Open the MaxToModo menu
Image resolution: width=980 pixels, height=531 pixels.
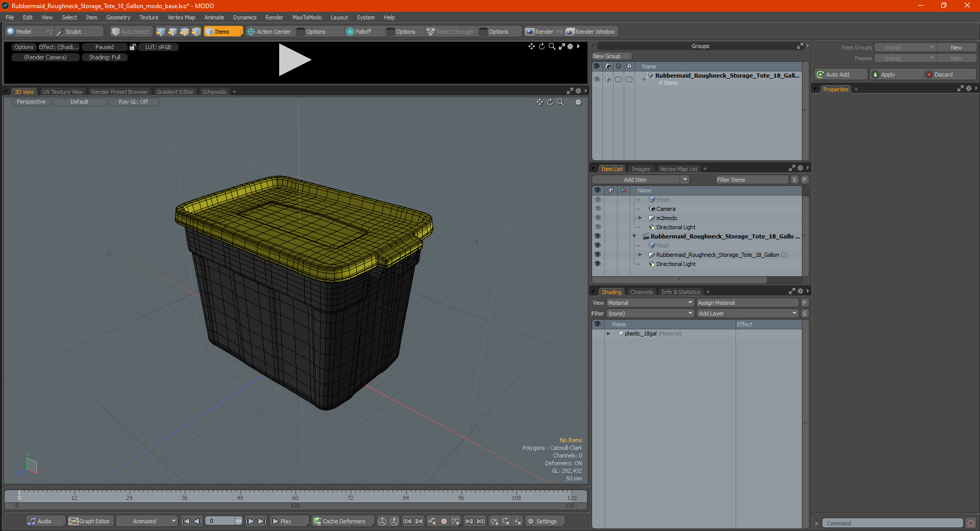(x=307, y=17)
